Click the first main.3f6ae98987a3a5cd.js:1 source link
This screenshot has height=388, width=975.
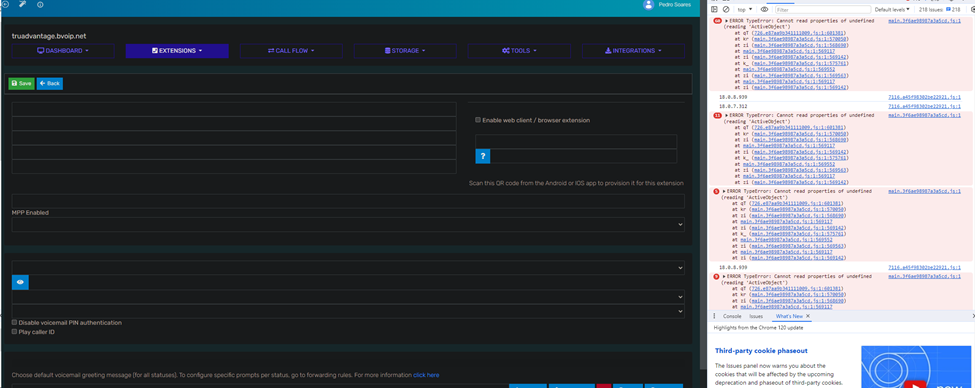924,21
